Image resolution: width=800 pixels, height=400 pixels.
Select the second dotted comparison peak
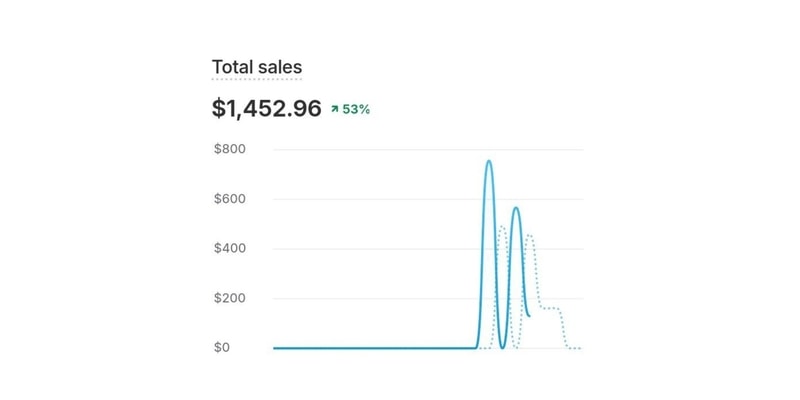(529, 236)
